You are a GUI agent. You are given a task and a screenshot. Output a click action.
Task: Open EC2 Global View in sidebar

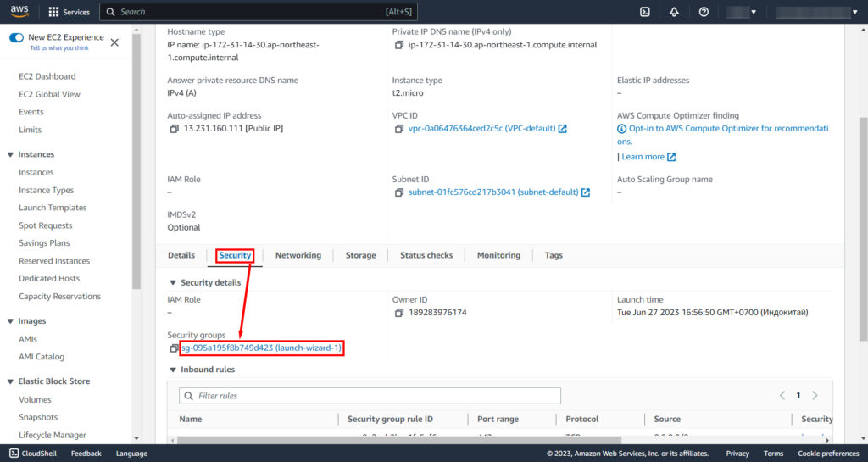point(49,94)
